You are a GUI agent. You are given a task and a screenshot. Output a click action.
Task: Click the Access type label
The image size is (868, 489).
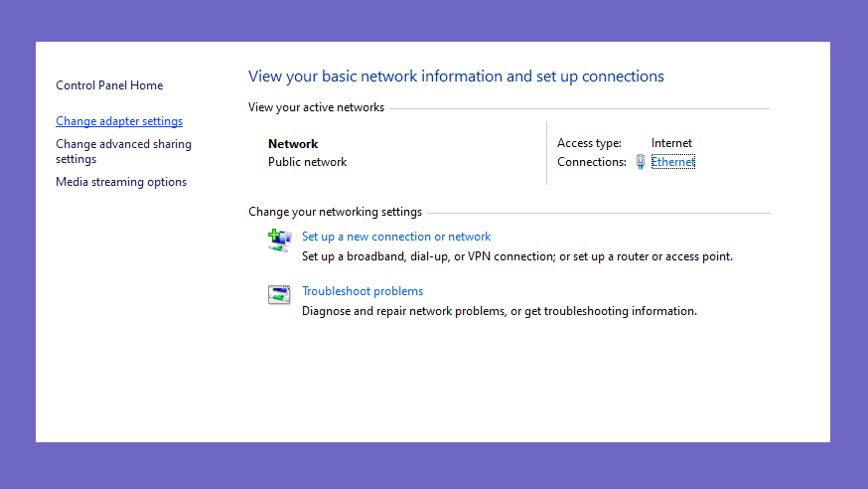click(x=589, y=143)
